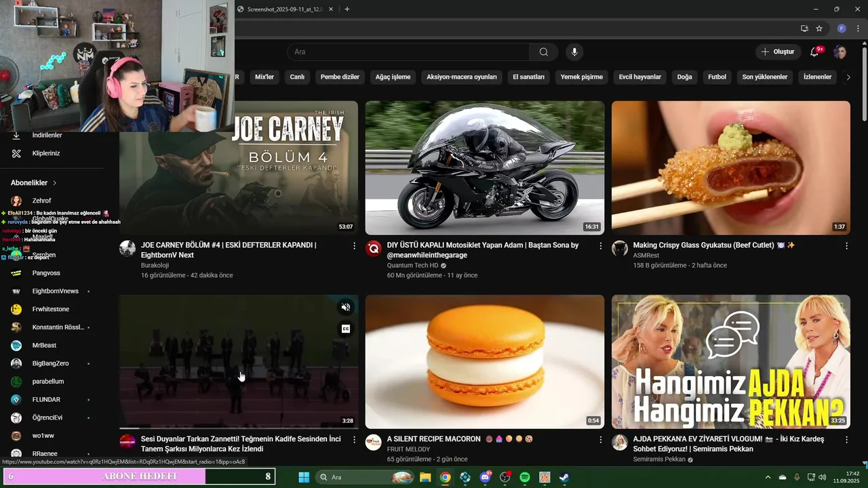Focus the Windows taskbar Ara search box
The width and height of the screenshot is (868, 488).
[366, 477]
